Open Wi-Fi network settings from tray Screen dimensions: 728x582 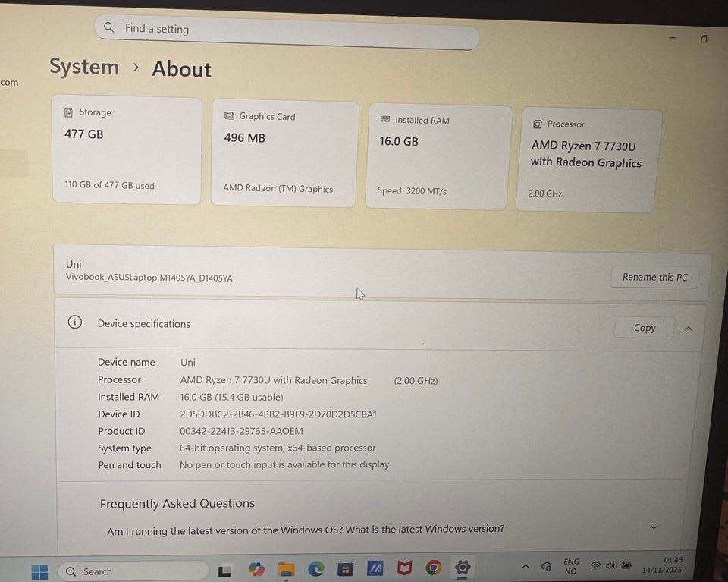[x=595, y=565]
